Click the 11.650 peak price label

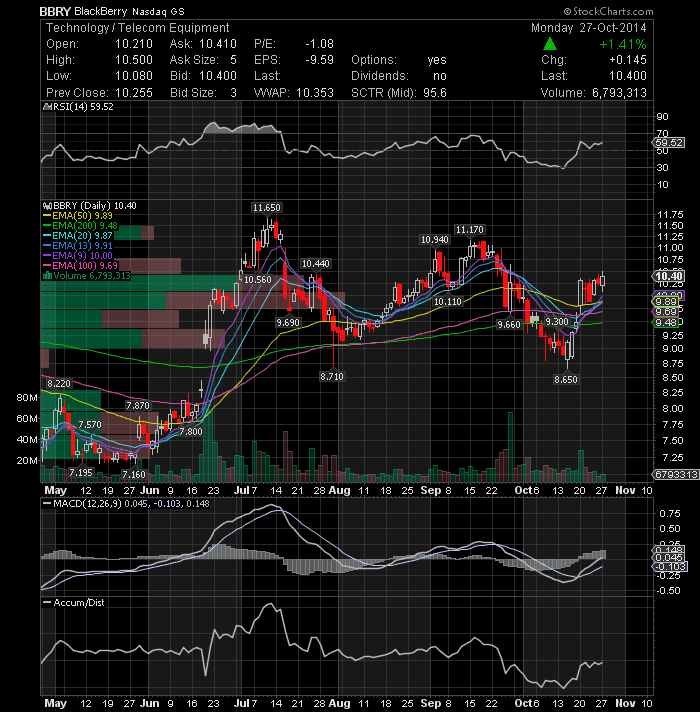tap(266, 208)
